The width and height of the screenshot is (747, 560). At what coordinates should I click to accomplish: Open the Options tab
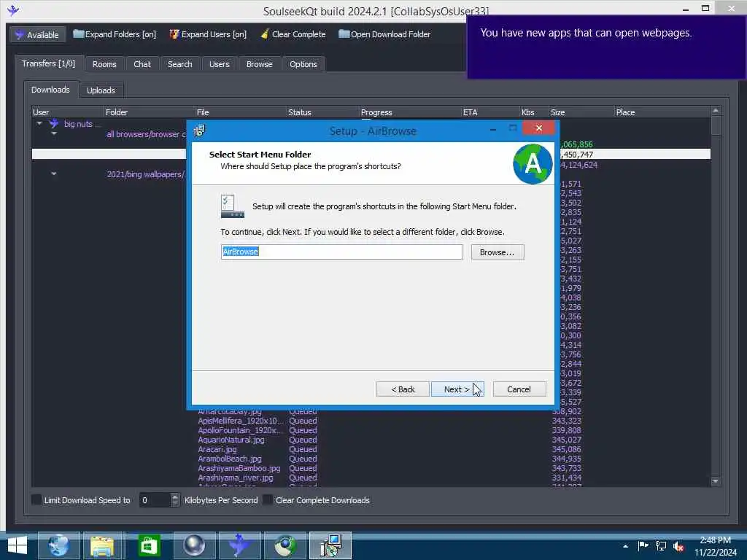[x=303, y=64]
